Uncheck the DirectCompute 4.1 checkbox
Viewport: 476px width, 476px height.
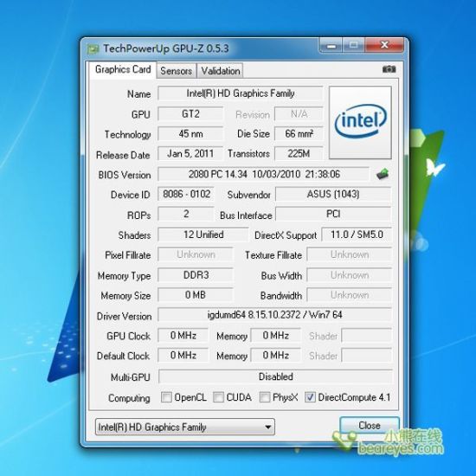(310, 397)
